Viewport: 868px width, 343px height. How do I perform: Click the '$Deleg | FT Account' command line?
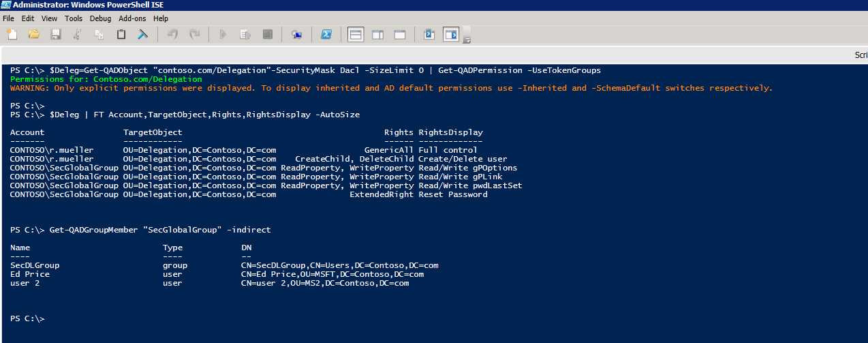pos(185,115)
